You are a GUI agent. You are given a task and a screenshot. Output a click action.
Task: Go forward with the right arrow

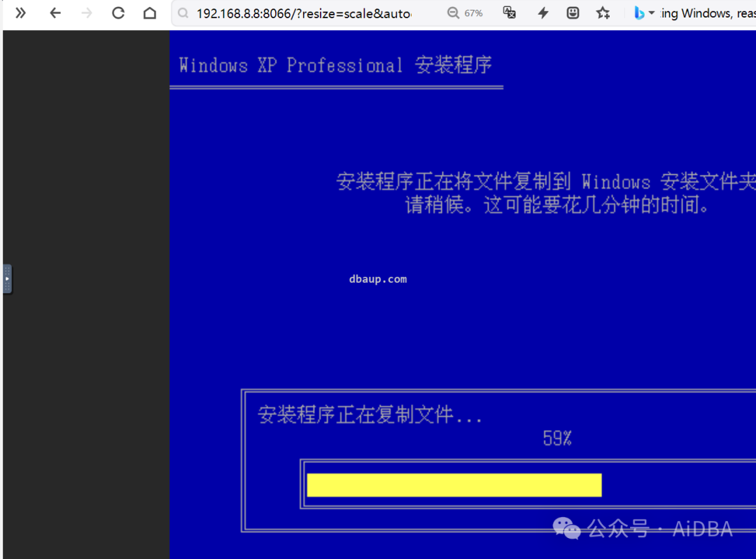click(87, 13)
